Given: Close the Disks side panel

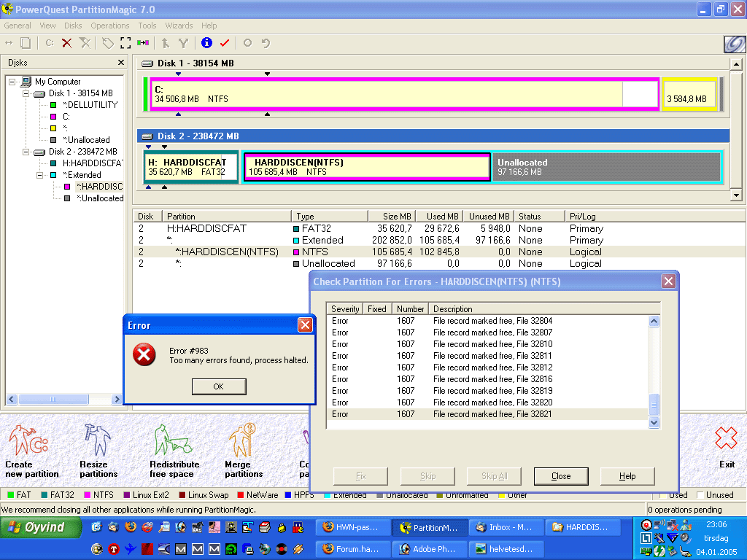Looking at the screenshot, I should [x=121, y=63].
